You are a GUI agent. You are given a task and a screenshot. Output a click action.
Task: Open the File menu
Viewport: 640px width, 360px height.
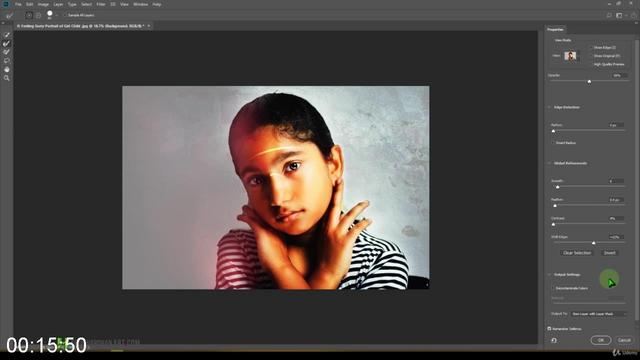(18, 4)
